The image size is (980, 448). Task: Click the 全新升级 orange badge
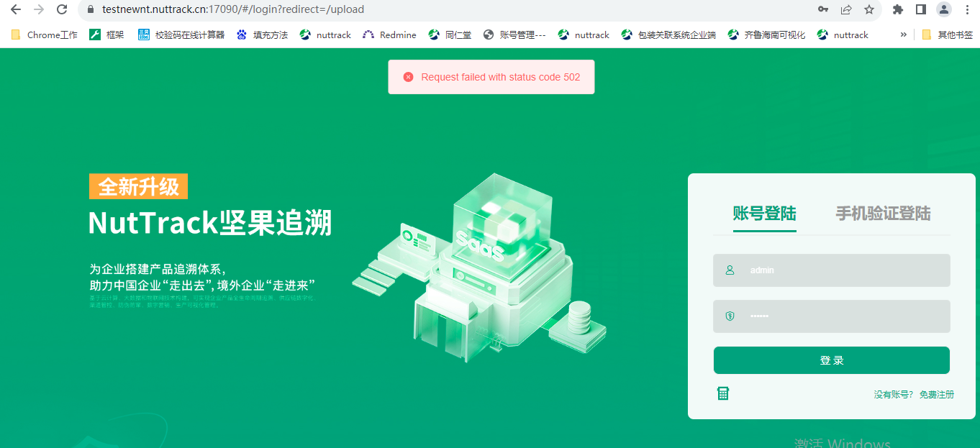click(x=138, y=186)
